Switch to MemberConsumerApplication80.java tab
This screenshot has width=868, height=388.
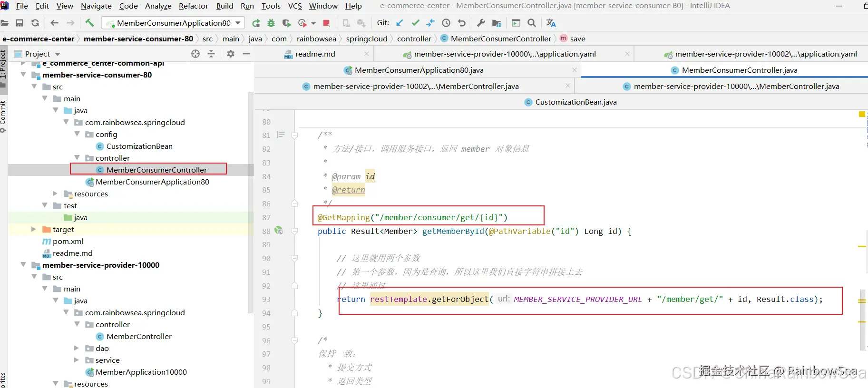(x=419, y=70)
